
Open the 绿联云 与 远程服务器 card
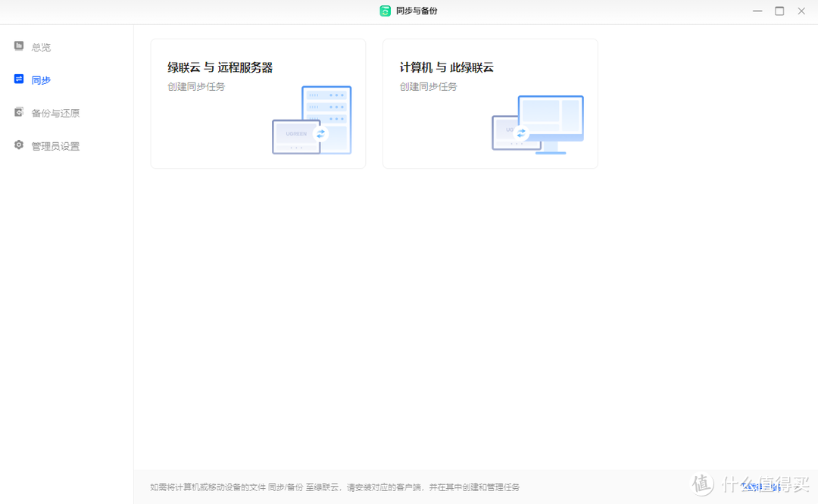pyautogui.click(x=258, y=103)
